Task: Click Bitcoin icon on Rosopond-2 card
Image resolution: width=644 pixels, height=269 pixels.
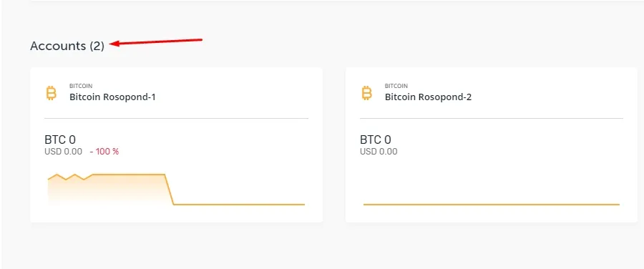Action: [x=366, y=93]
